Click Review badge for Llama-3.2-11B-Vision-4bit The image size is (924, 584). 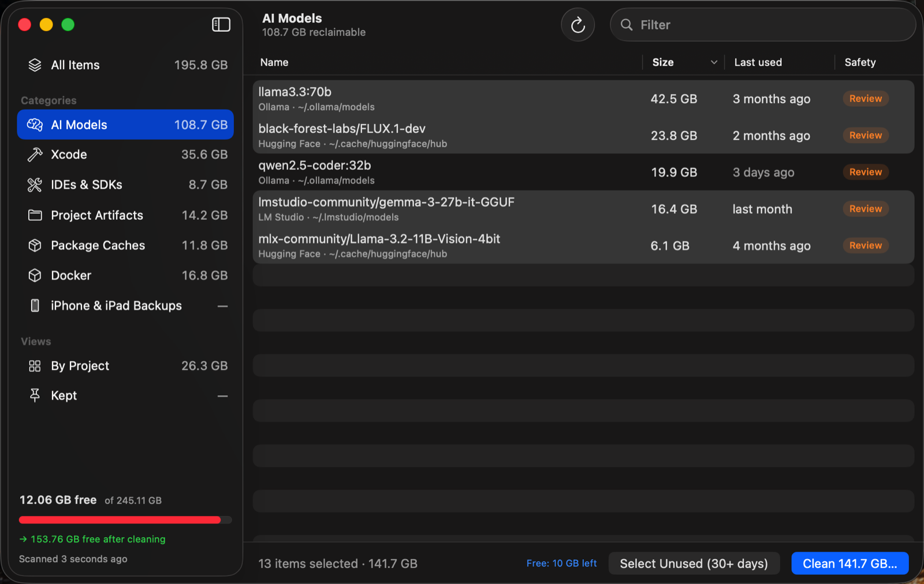click(x=866, y=245)
